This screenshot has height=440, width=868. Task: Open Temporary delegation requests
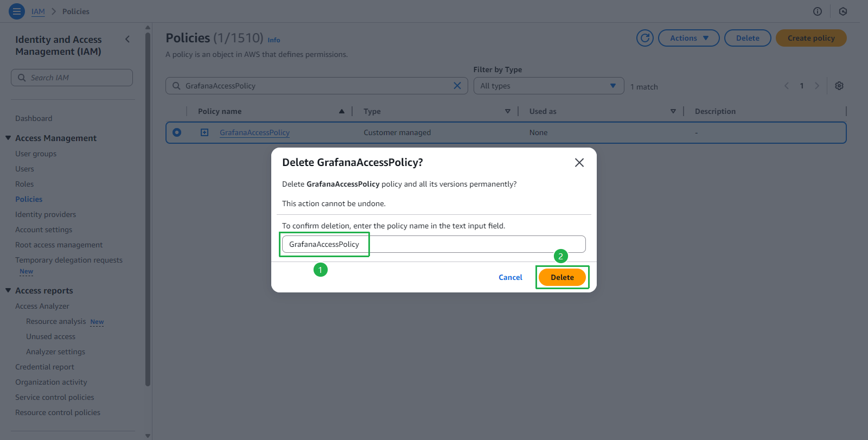(69, 260)
